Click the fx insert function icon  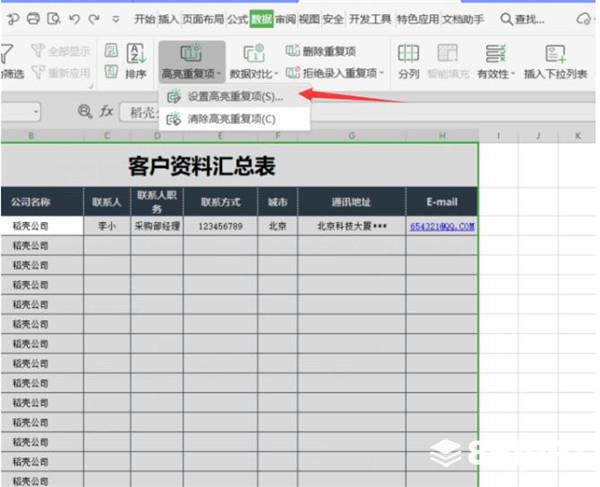106,111
